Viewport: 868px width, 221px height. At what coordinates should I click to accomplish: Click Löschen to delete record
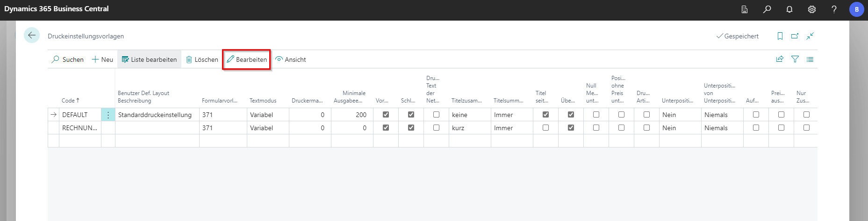pos(202,59)
